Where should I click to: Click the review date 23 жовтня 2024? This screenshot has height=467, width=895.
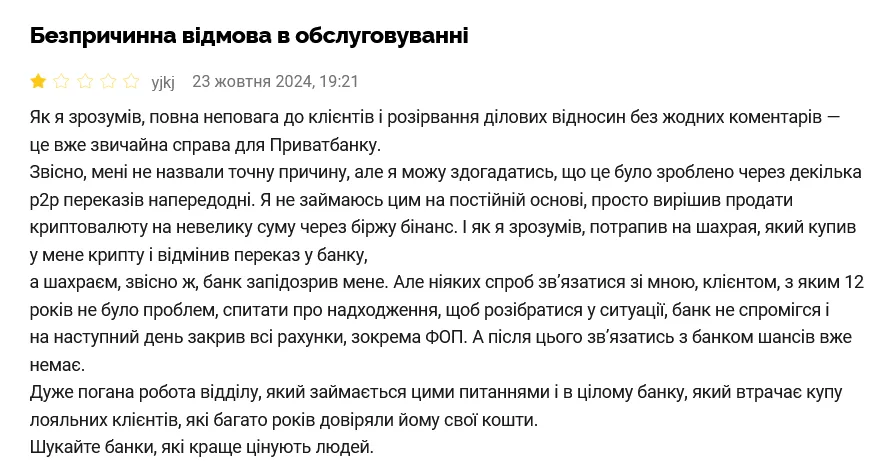point(251,81)
